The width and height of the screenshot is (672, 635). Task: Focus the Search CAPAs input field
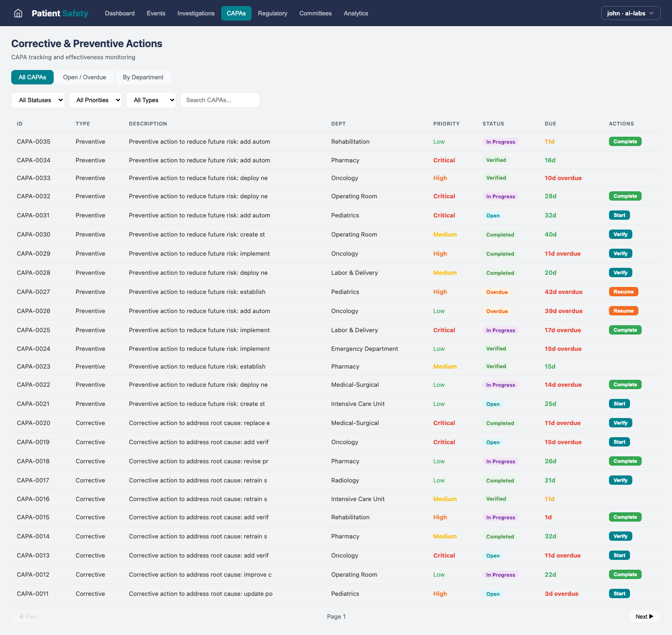(220, 100)
